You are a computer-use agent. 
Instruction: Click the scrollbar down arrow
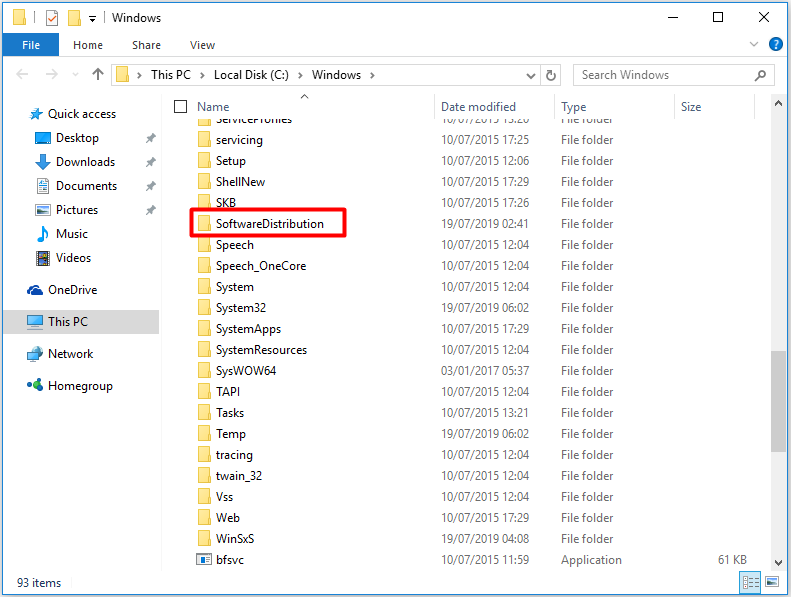coord(778,562)
